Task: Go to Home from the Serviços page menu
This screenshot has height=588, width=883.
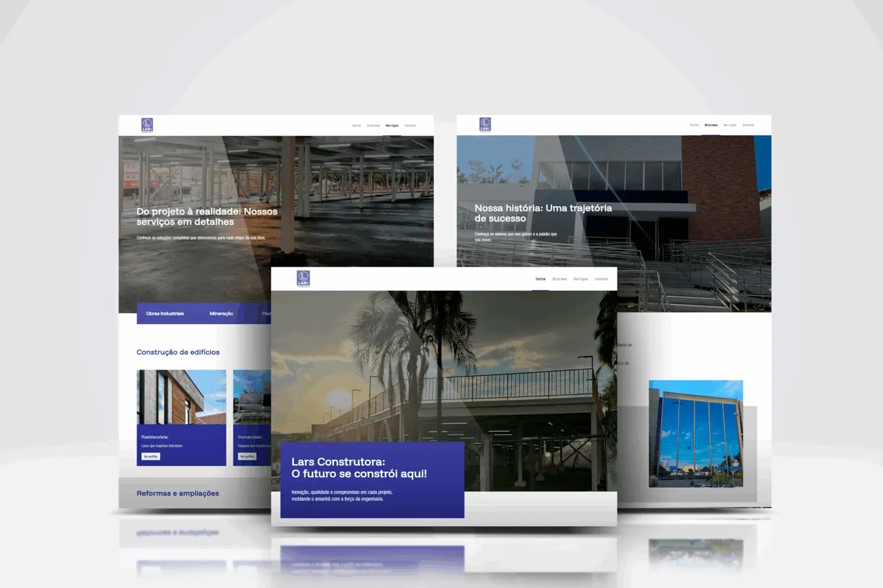Action: [356, 125]
